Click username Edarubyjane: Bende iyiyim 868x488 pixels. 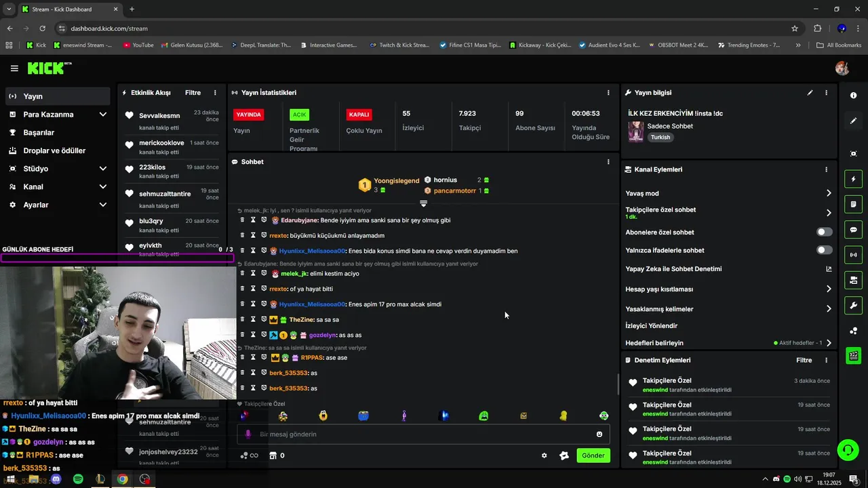pos(299,220)
